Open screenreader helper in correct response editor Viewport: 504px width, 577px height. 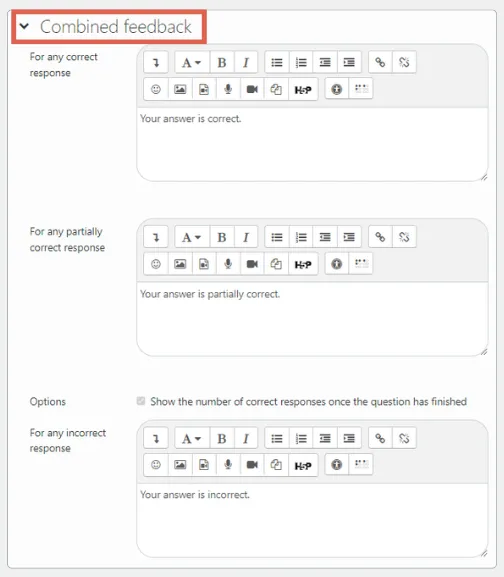pyautogui.click(x=361, y=89)
